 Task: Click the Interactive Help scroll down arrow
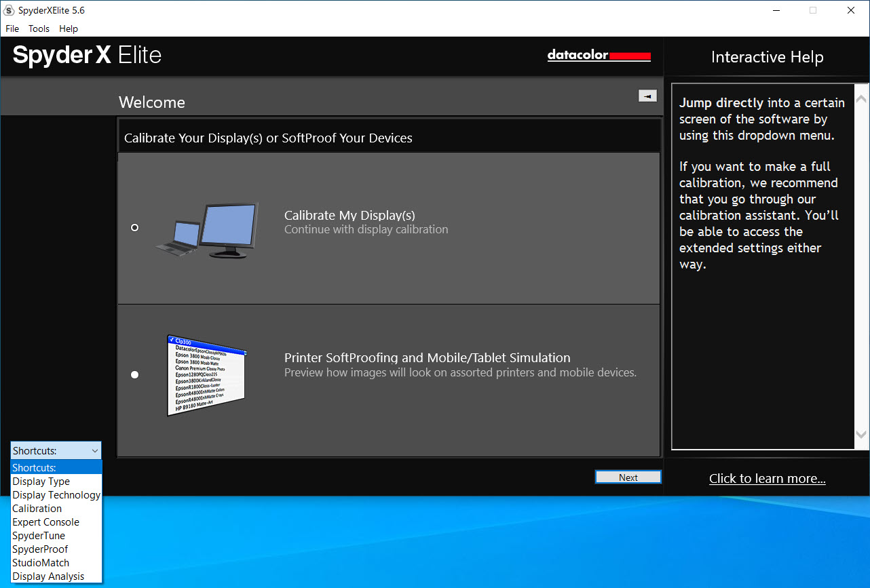click(861, 435)
